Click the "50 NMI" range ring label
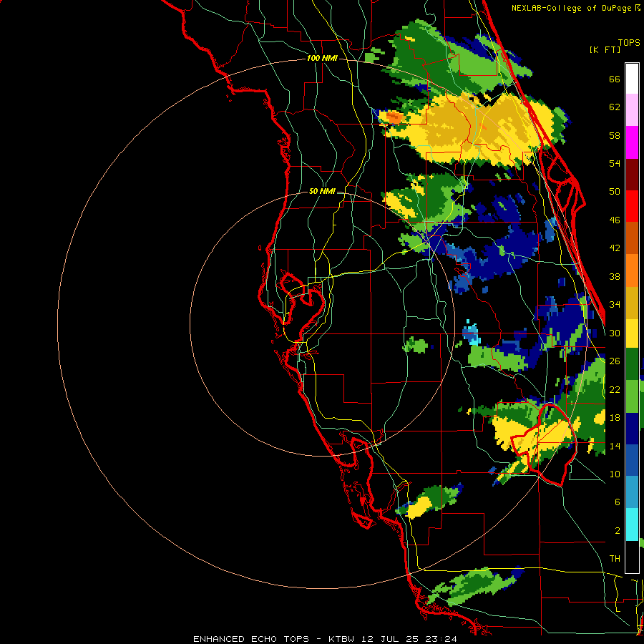Viewport: 644px width, 644px height. click(x=322, y=191)
